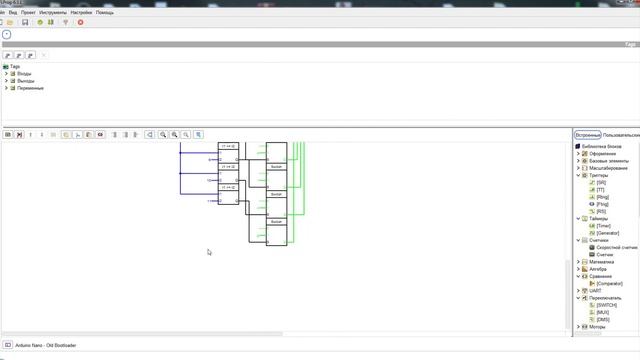The image size is (640, 360).
Task: Open the Настройки menu
Action: click(x=81, y=13)
